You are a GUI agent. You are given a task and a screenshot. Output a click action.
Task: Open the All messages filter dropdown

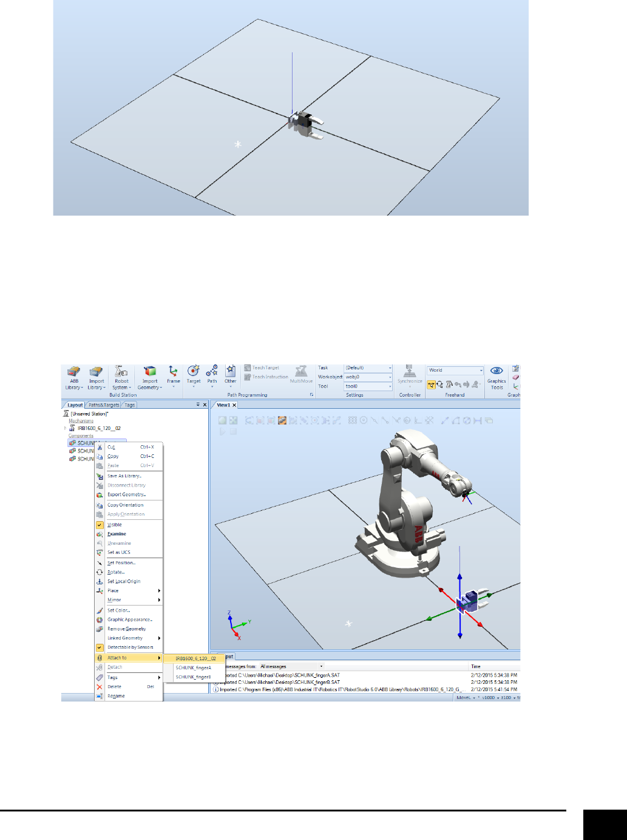point(291,666)
